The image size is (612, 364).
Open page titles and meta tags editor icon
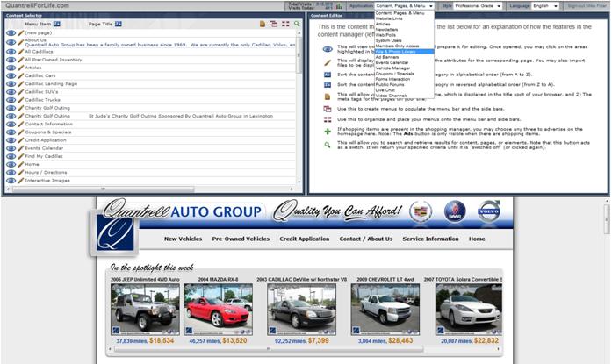tap(263, 25)
